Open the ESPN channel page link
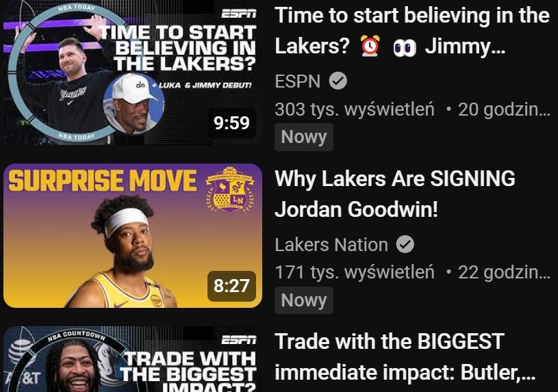 pos(298,81)
